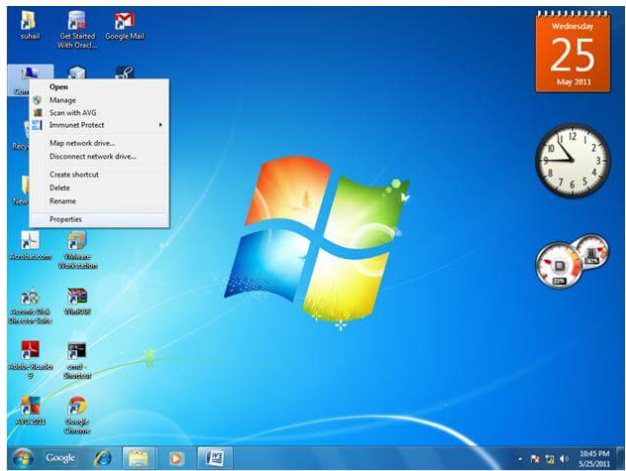Click the Google toolbar on the taskbar
The width and height of the screenshot is (626, 471).
[x=60, y=458]
